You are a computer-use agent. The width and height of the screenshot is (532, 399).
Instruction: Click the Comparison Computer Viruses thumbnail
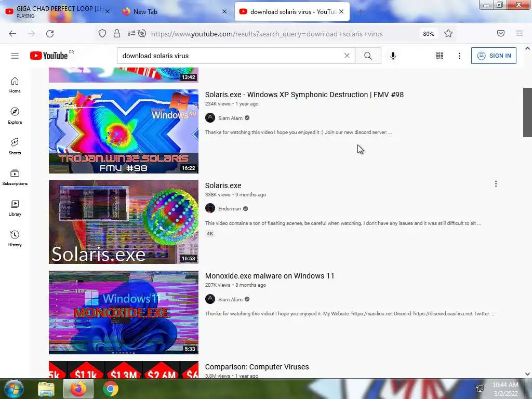pos(124,370)
